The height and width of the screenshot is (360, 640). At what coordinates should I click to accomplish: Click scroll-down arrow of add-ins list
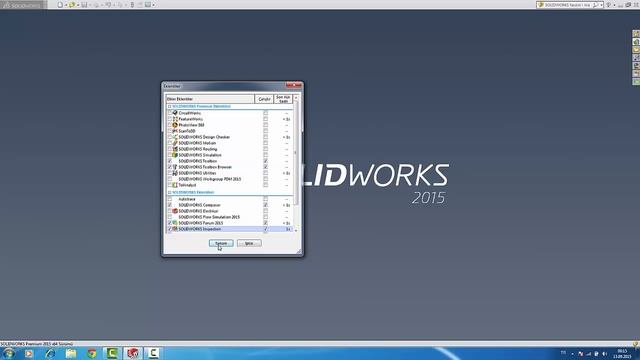[296, 230]
